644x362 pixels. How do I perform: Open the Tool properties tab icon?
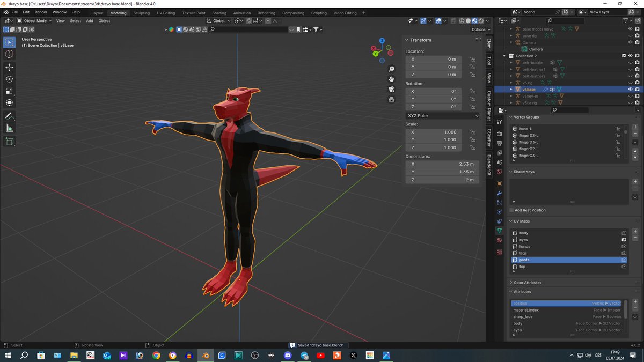click(499, 122)
